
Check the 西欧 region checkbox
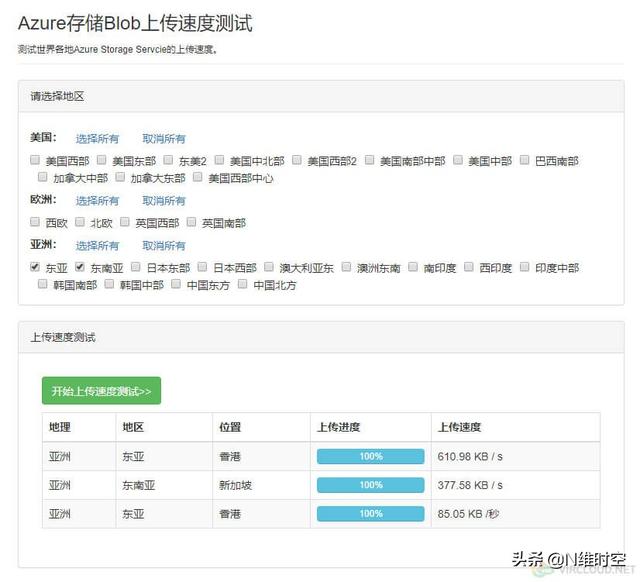(35, 222)
